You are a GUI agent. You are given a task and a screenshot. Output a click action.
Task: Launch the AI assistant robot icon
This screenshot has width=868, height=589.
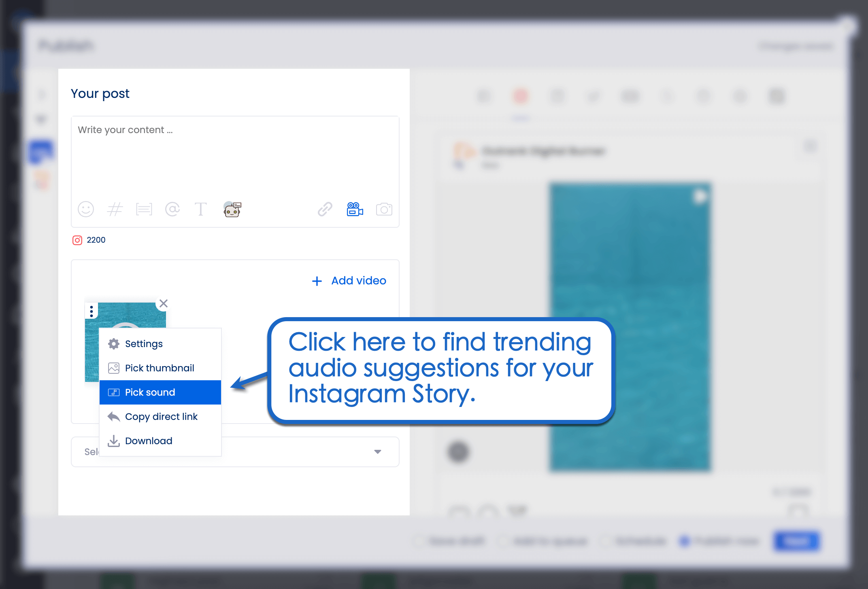[x=232, y=209]
